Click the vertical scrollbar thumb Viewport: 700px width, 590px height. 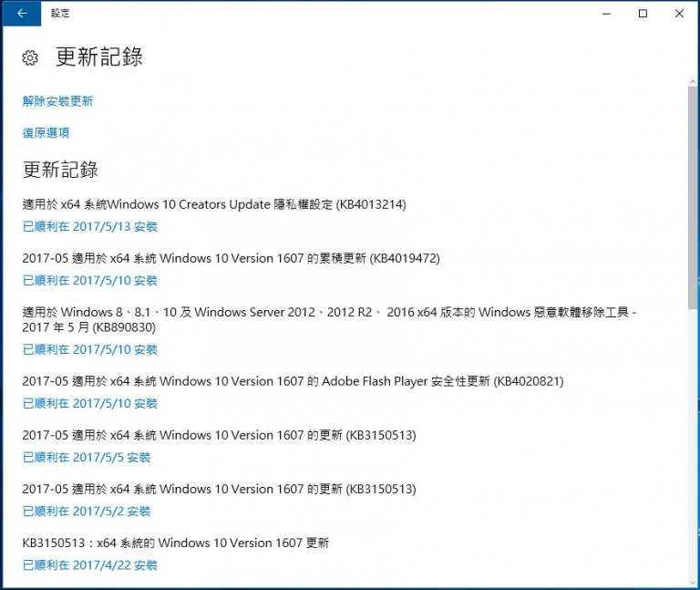click(693, 197)
